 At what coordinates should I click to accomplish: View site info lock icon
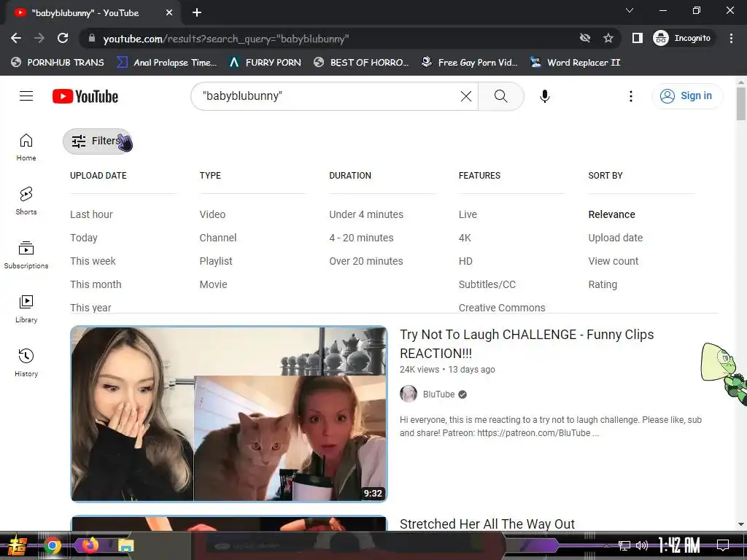point(91,38)
